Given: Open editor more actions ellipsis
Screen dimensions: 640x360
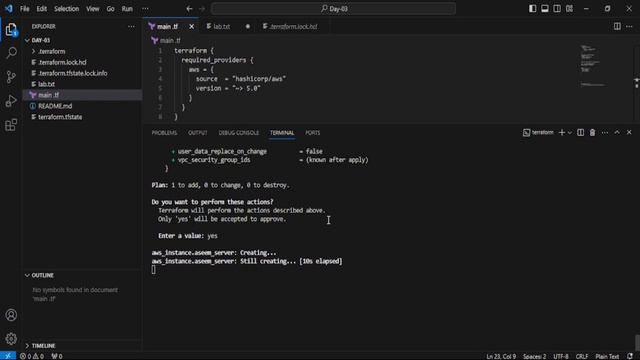Looking at the screenshot, I should (629, 27).
